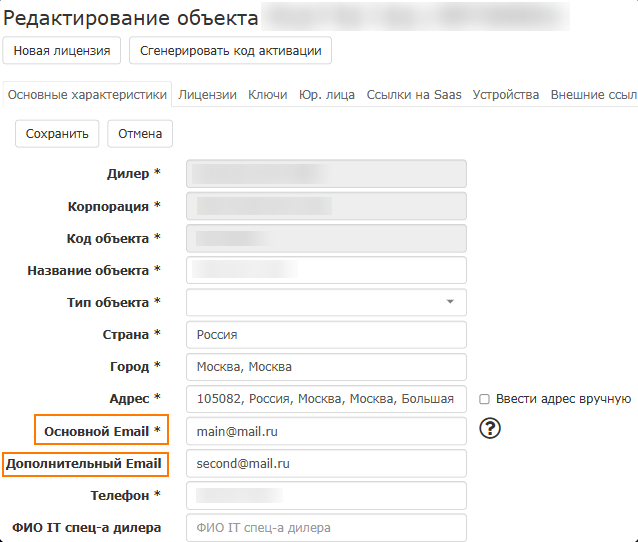Cancel editing with Отмена button
The image size is (638, 542).
140,133
